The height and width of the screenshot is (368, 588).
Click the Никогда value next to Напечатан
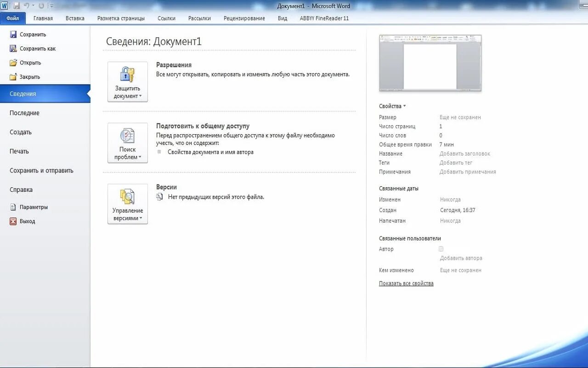point(450,221)
